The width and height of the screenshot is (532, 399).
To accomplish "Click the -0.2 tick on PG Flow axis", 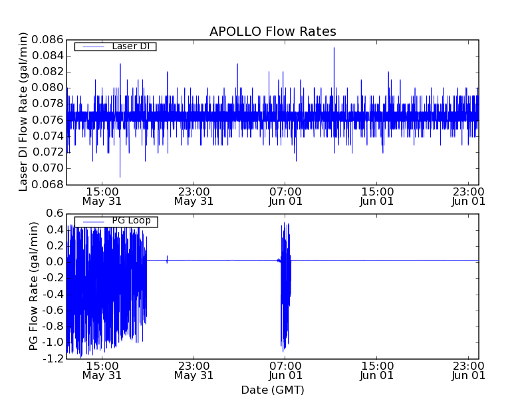I will tap(53, 278).
